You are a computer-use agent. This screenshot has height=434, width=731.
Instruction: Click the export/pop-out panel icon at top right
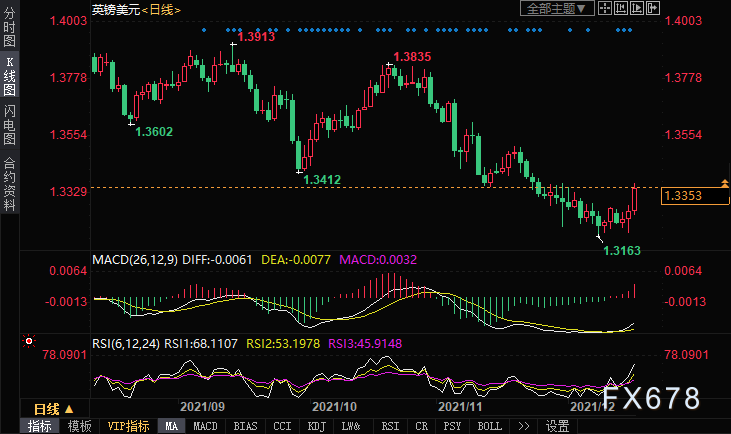tap(652, 8)
